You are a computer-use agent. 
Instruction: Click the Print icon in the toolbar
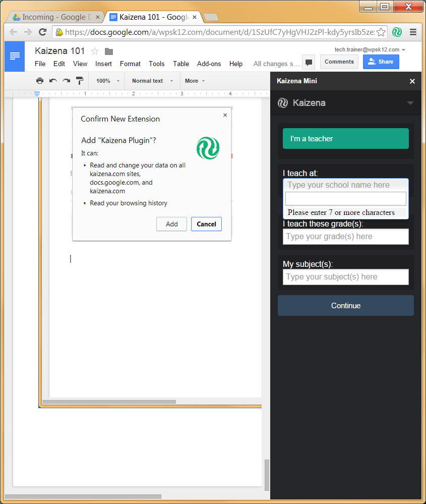click(x=40, y=81)
